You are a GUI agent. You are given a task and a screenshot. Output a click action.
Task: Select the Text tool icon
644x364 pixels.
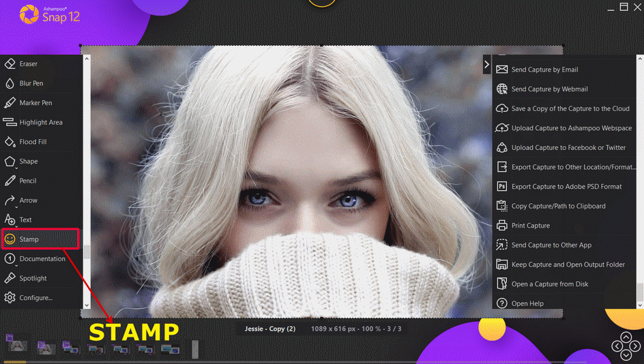pyautogui.click(x=10, y=220)
